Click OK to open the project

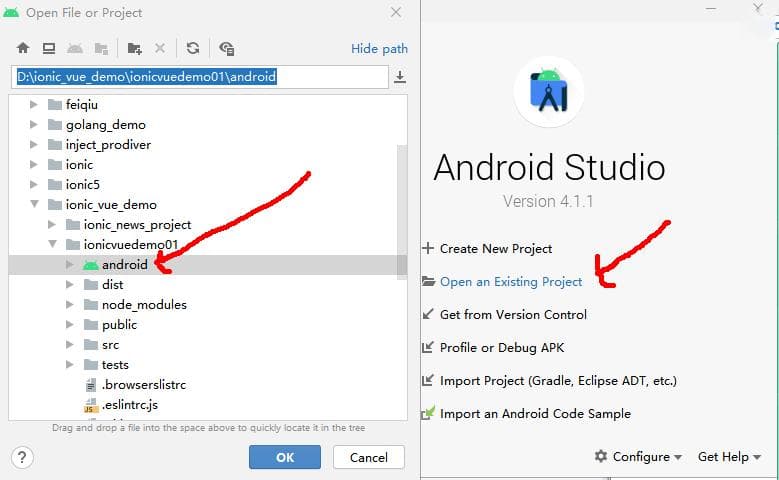[285, 457]
